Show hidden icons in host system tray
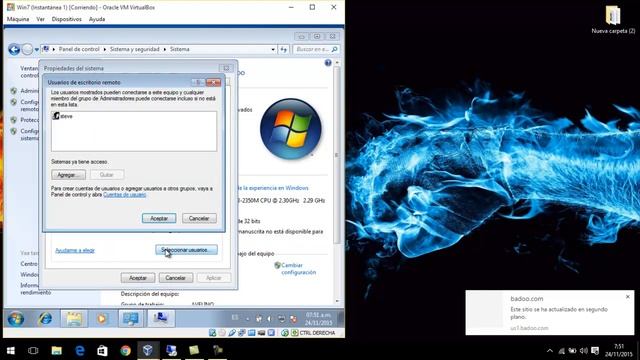The width and height of the screenshot is (640, 360). tap(550, 351)
